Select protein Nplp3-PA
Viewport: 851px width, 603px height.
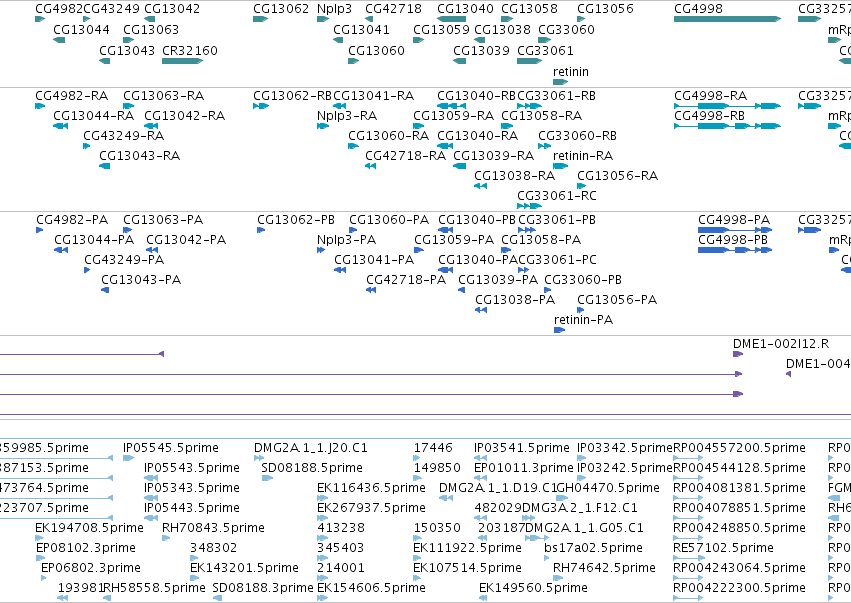click(x=347, y=240)
